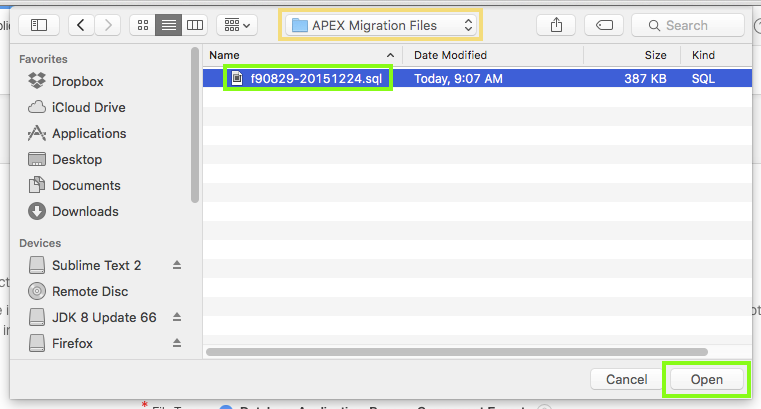Sort files by Date Modified column

pyautogui.click(x=450, y=55)
